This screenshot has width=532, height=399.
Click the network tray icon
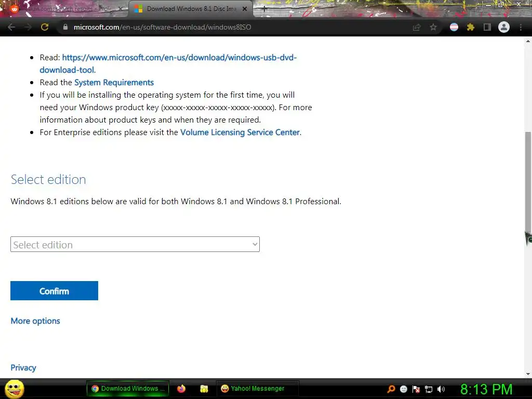point(429,390)
